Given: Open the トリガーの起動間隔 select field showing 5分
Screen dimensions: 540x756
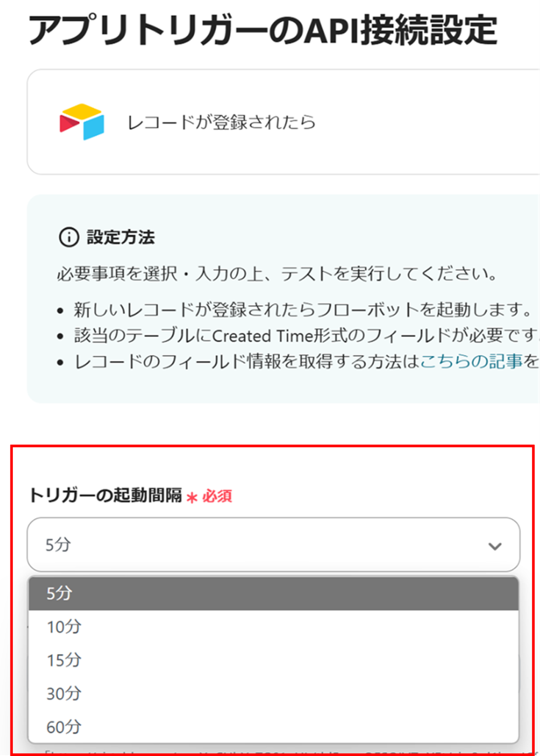Looking at the screenshot, I should [x=265, y=545].
